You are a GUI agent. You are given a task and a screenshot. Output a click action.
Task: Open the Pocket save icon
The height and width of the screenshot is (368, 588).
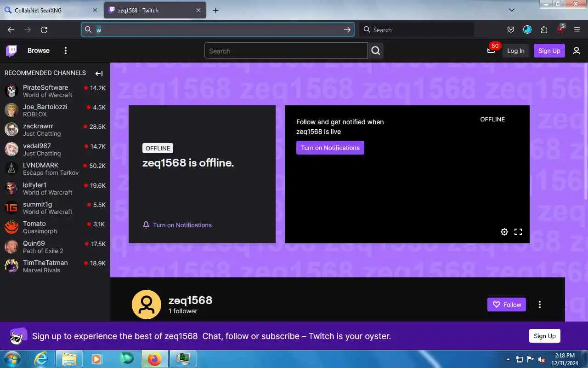point(510,29)
